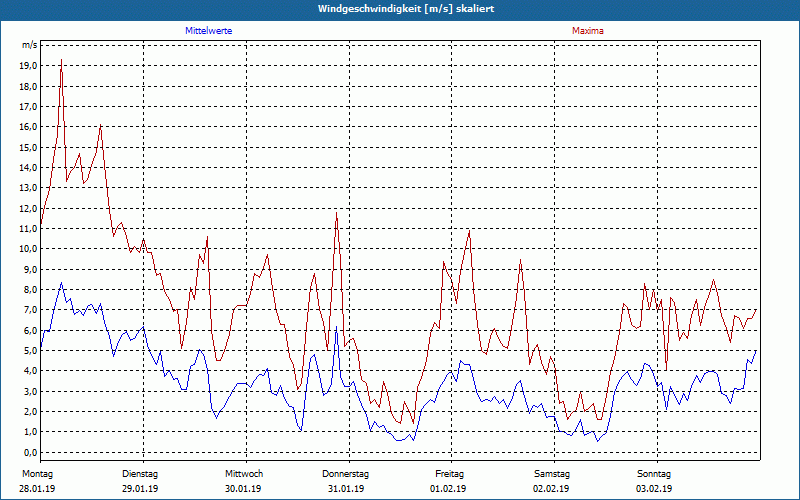Click the 4,0 y-axis value
The width and height of the screenshot is (800, 500).
30,371
